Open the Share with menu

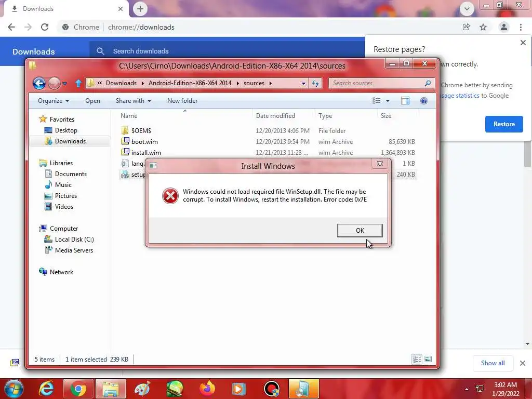tap(134, 101)
